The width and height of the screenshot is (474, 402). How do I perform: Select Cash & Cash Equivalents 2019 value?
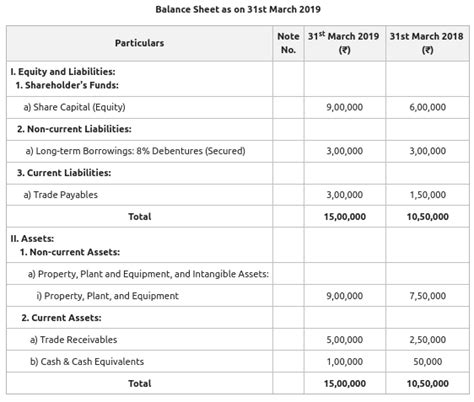click(x=344, y=362)
